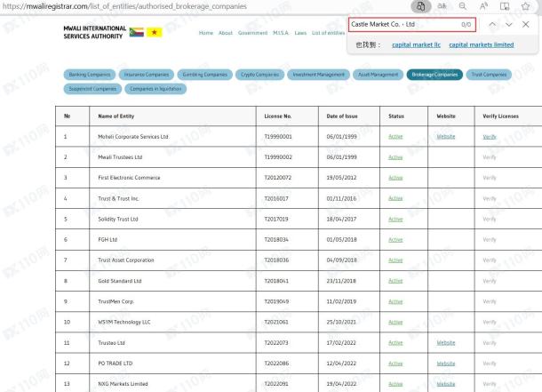Select the Companies in liquidation tab
542x392 pixels.
(x=155, y=89)
